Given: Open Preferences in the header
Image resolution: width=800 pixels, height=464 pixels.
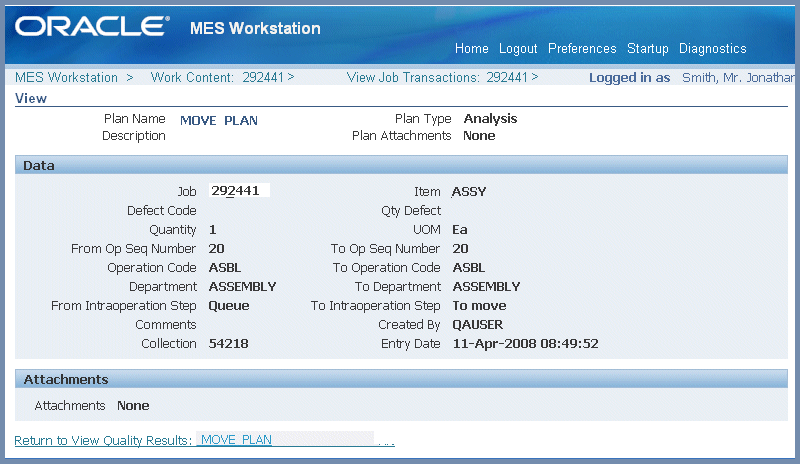Looking at the screenshot, I should 582,48.
